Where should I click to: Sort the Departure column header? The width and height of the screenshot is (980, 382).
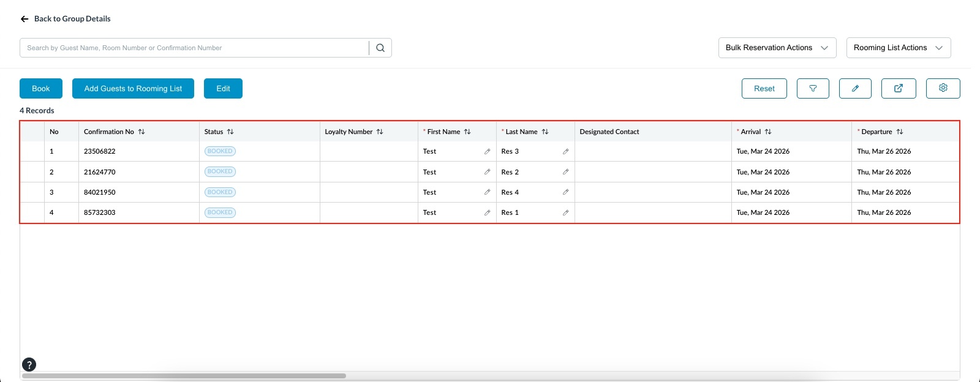tap(899, 132)
